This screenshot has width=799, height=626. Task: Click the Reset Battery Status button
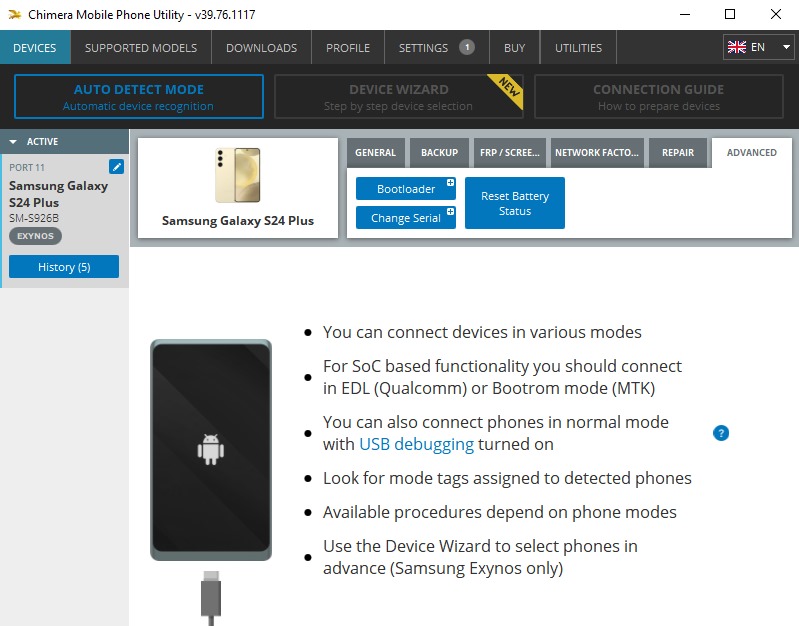pyautogui.click(x=515, y=203)
